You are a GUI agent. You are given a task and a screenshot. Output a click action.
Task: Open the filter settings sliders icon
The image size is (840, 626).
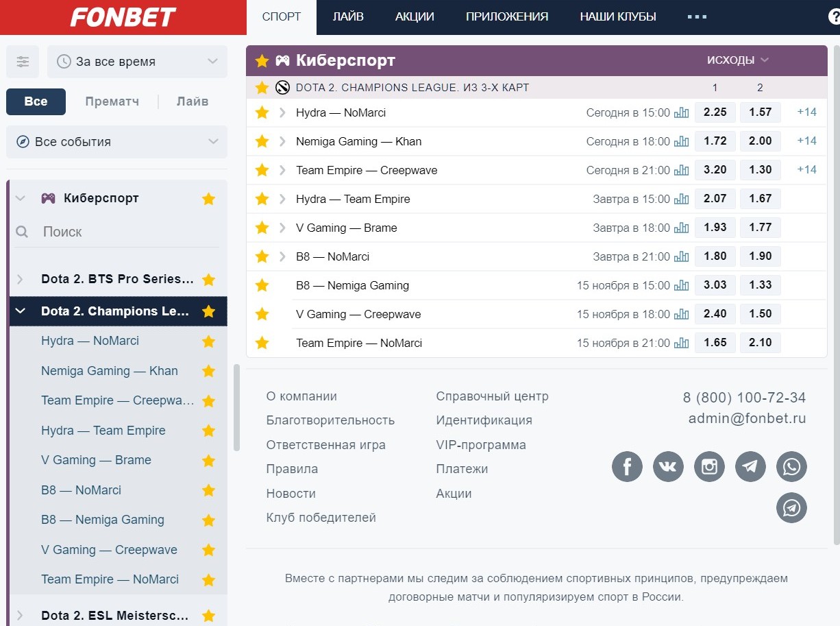pyautogui.click(x=23, y=62)
